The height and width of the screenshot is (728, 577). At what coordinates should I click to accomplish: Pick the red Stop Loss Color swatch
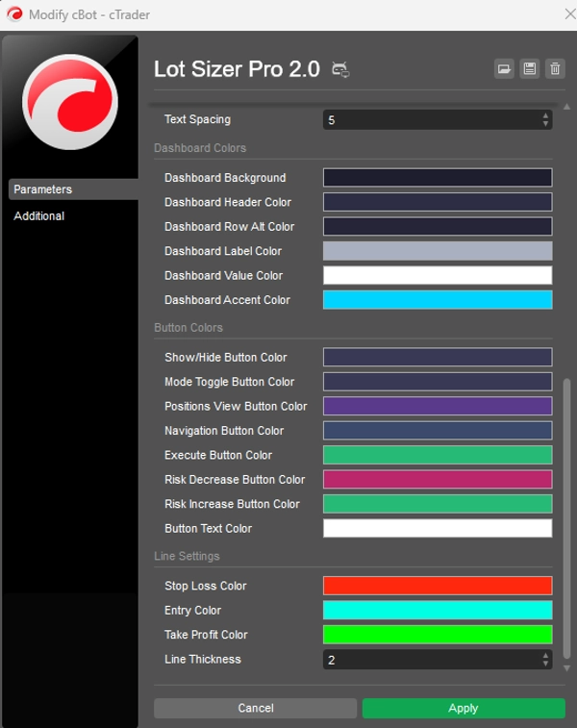point(438,586)
